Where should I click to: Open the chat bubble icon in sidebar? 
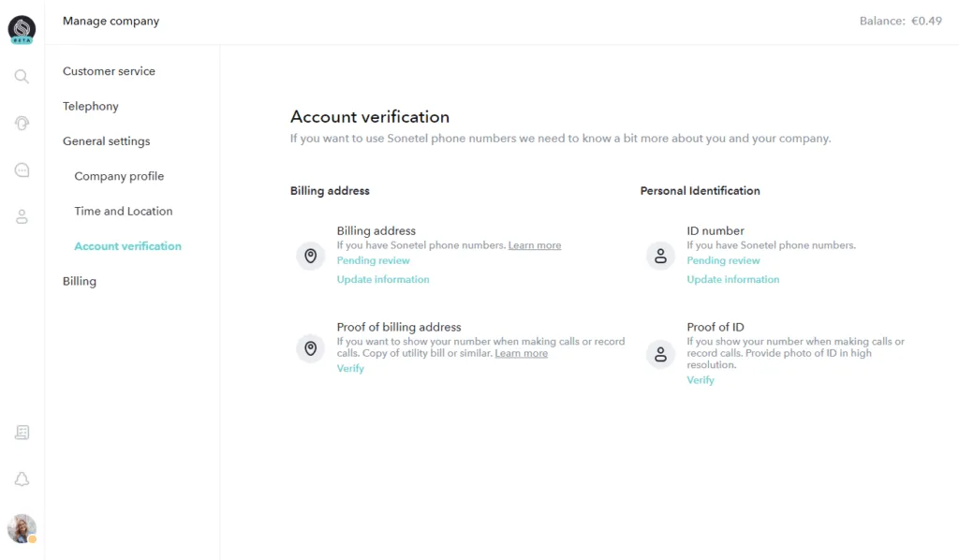22,169
